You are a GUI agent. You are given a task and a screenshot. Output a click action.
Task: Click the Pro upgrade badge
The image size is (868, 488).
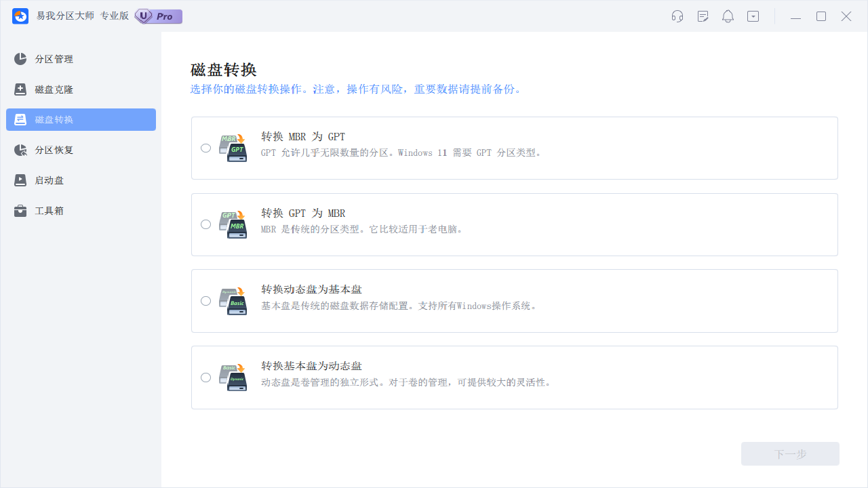coord(158,16)
